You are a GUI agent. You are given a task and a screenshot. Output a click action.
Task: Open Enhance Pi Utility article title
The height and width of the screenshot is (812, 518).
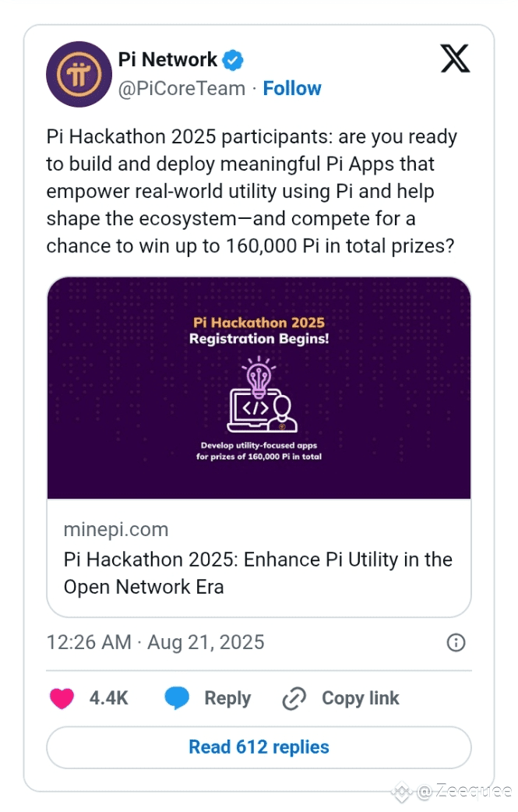click(258, 574)
